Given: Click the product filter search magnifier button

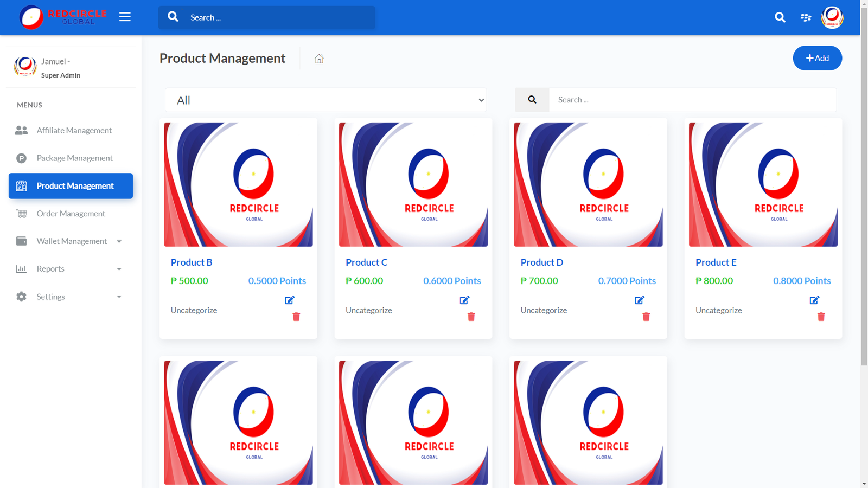Looking at the screenshot, I should point(532,100).
